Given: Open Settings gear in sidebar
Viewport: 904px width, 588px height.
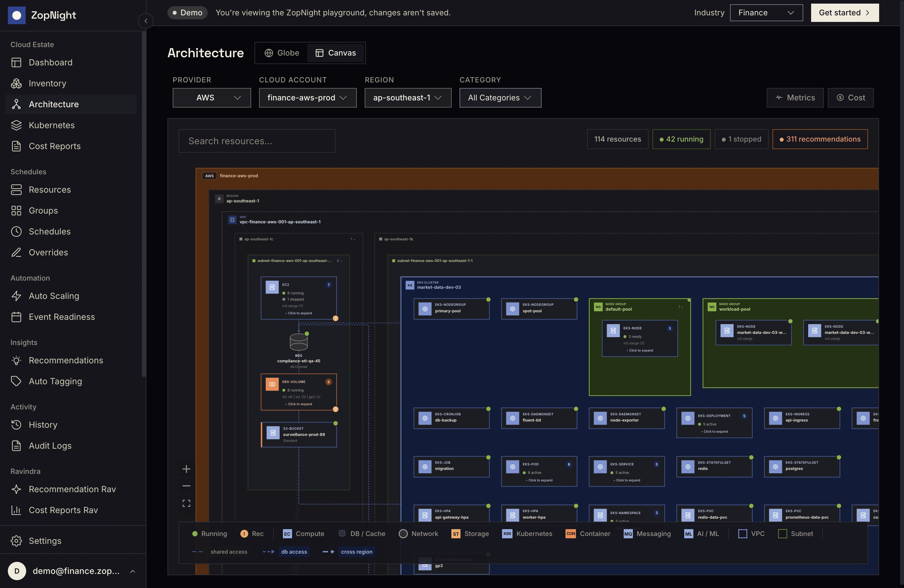Looking at the screenshot, I should coord(16,541).
